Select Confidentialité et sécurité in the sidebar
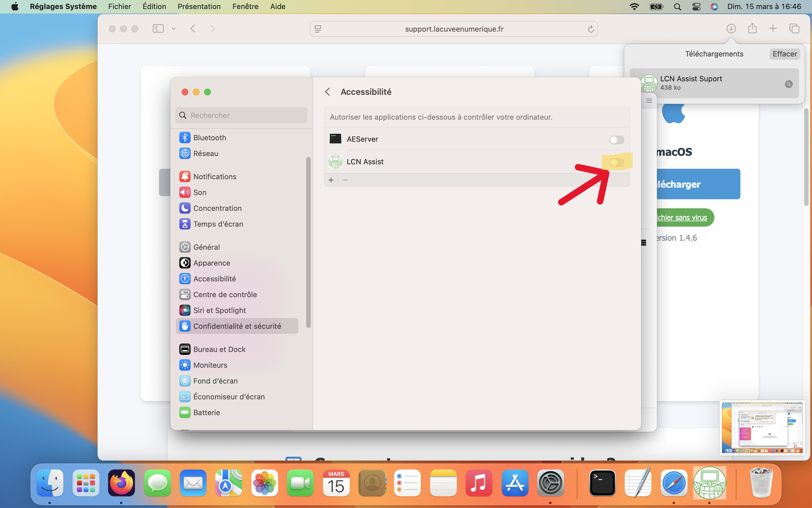This screenshot has width=812, height=508. pos(237,326)
